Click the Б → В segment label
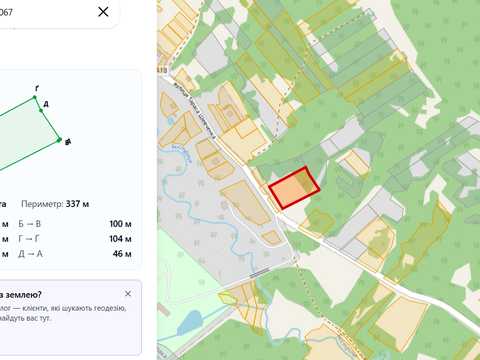Image resolution: width=480 pixels, height=360 pixels. point(30,224)
